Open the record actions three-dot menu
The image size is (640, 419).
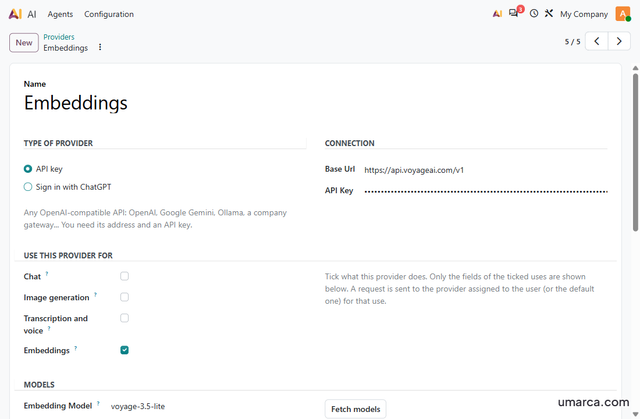(100, 47)
